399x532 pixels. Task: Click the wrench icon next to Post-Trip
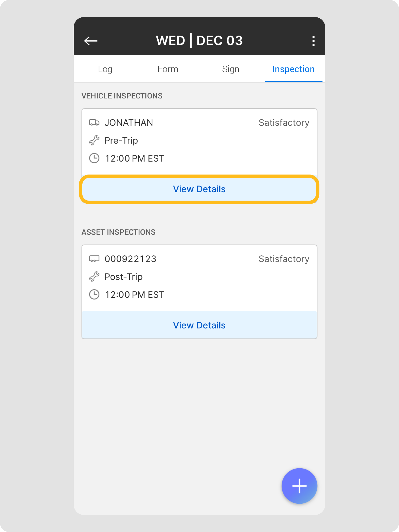(94, 277)
